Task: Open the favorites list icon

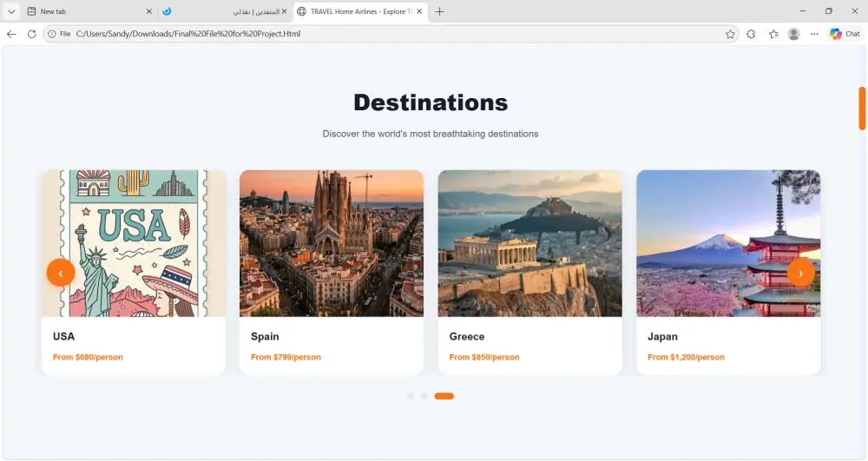Action: 773,35
